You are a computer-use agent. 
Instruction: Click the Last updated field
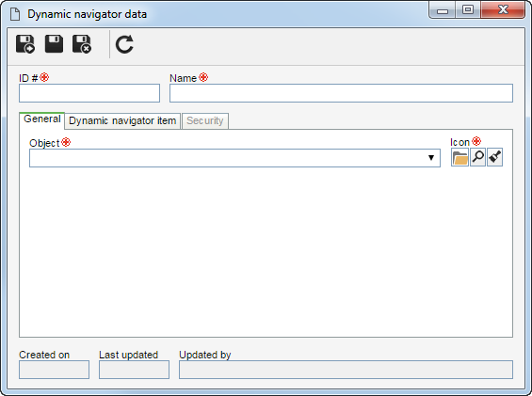(134, 370)
